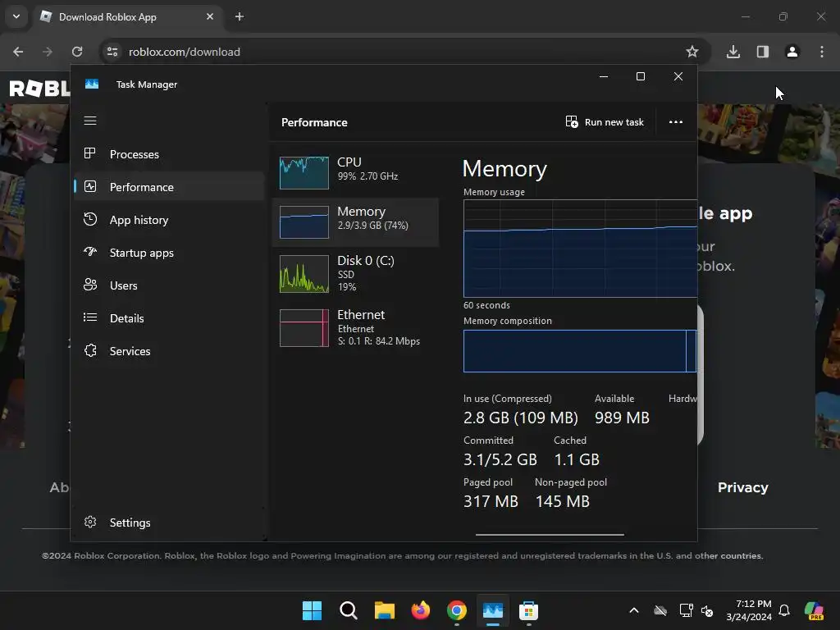840x630 pixels.
Task: Show hidden system tray icons
Action: [x=634, y=610]
